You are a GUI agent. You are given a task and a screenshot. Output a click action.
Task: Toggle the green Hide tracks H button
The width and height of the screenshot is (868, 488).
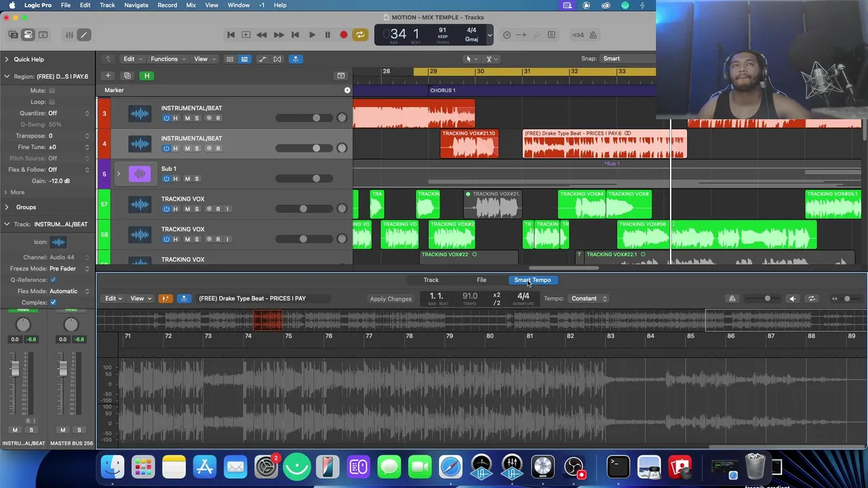tap(146, 75)
